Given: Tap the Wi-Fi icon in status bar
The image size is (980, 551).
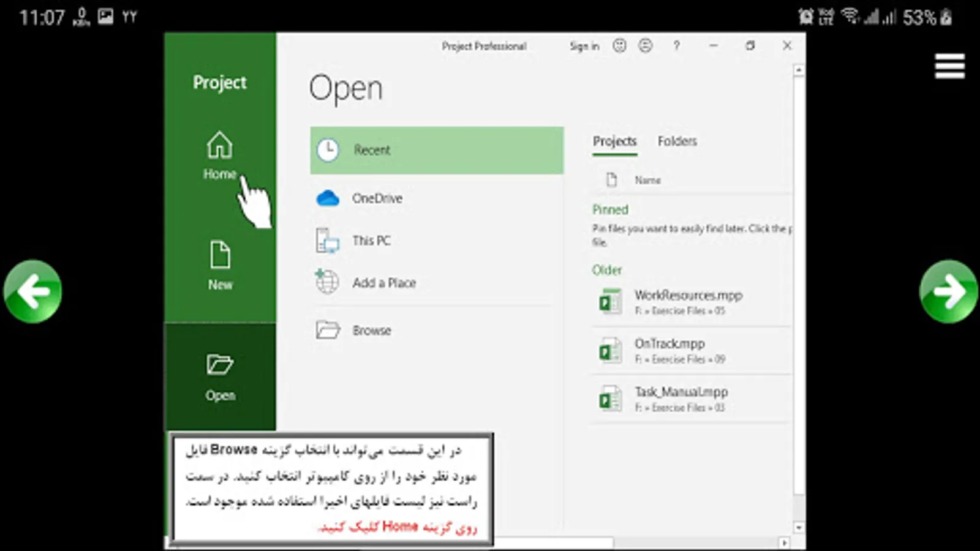Looking at the screenshot, I should (x=850, y=17).
